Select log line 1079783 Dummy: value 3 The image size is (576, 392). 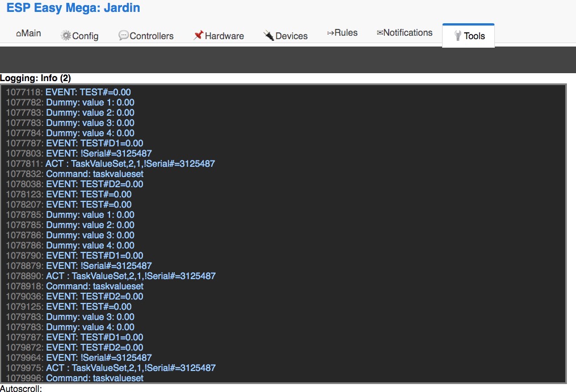(70, 317)
